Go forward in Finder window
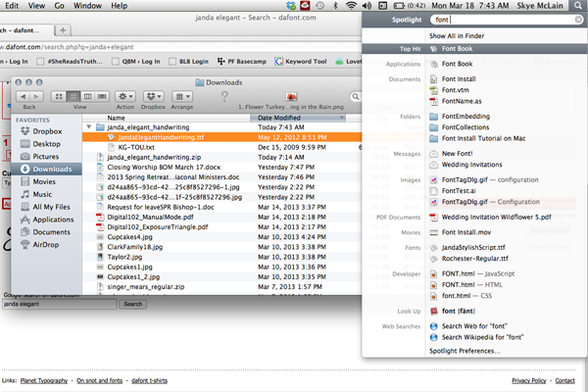Viewport: 588px width, 392px height. click(36, 96)
